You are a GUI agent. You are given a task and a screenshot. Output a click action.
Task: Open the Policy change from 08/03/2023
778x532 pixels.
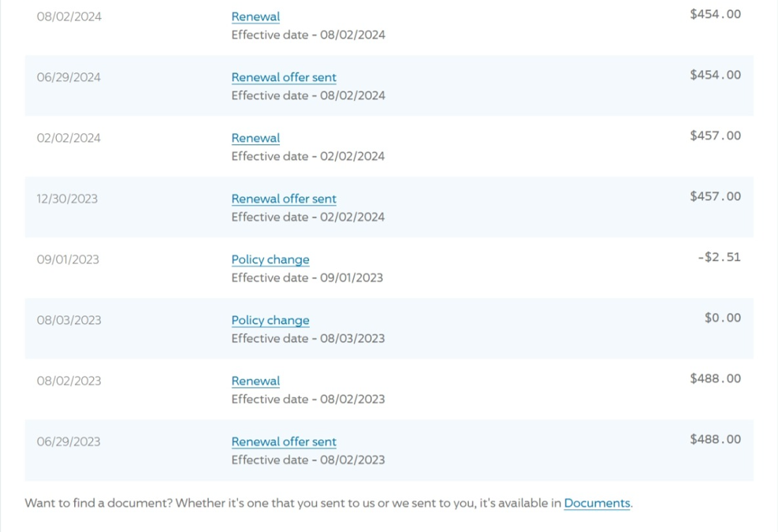[270, 320]
